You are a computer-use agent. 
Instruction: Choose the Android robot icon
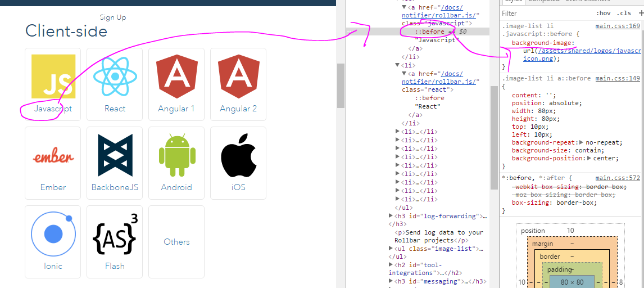point(176,155)
